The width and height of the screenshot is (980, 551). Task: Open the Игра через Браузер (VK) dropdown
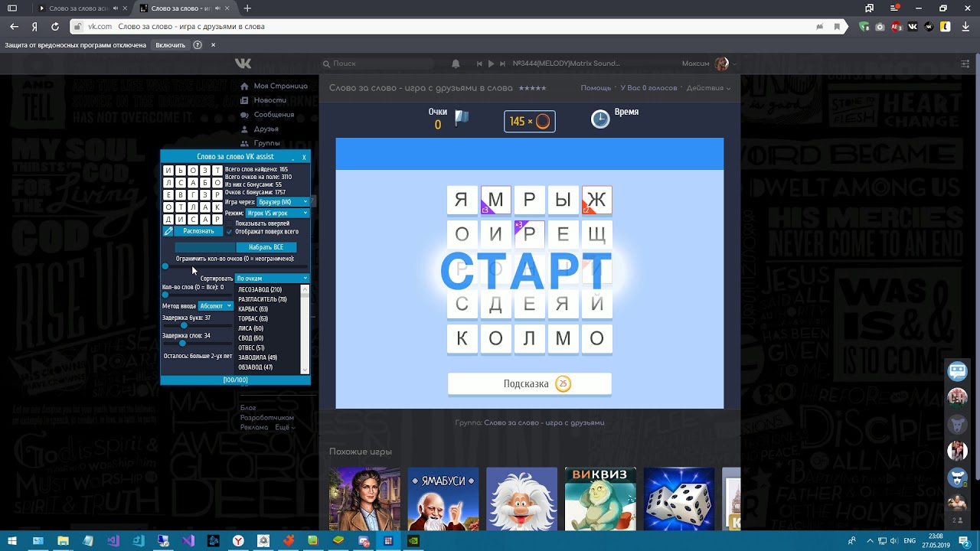pos(283,202)
